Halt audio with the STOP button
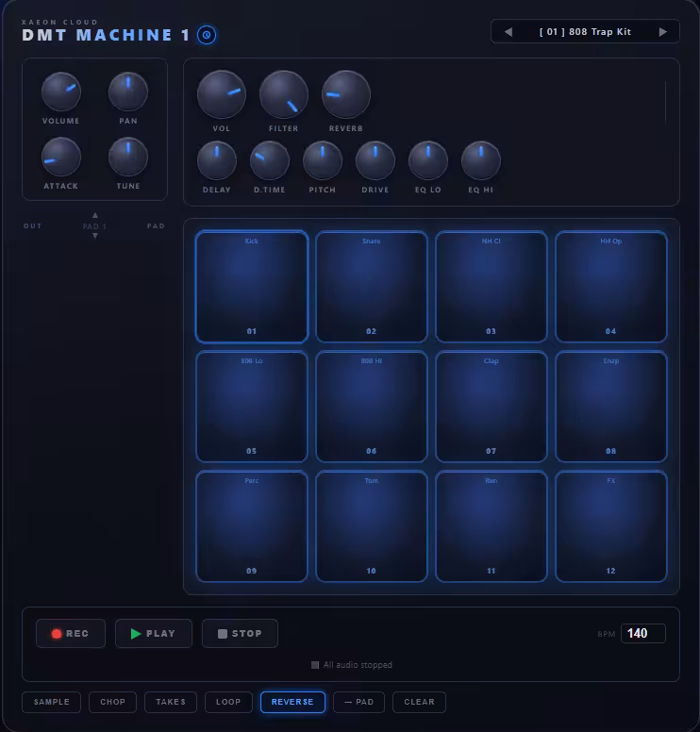The width and height of the screenshot is (700, 732). 240,634
